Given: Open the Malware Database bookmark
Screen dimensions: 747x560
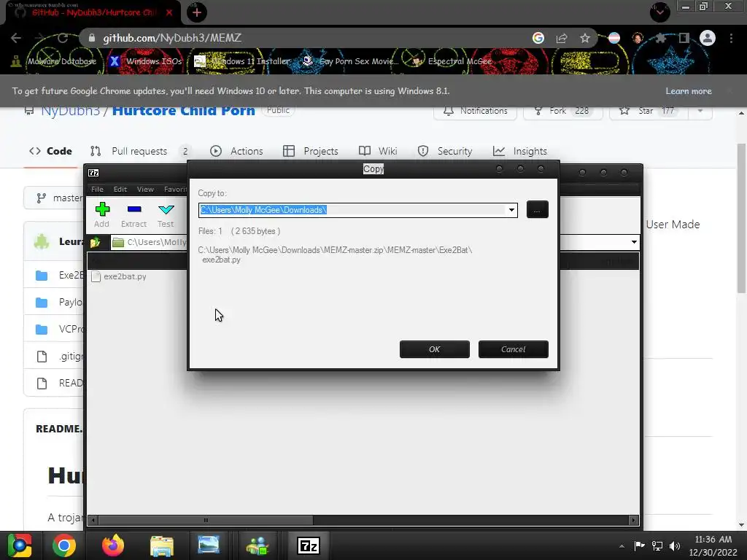Looking at the screenshot, I should point(54,61).
